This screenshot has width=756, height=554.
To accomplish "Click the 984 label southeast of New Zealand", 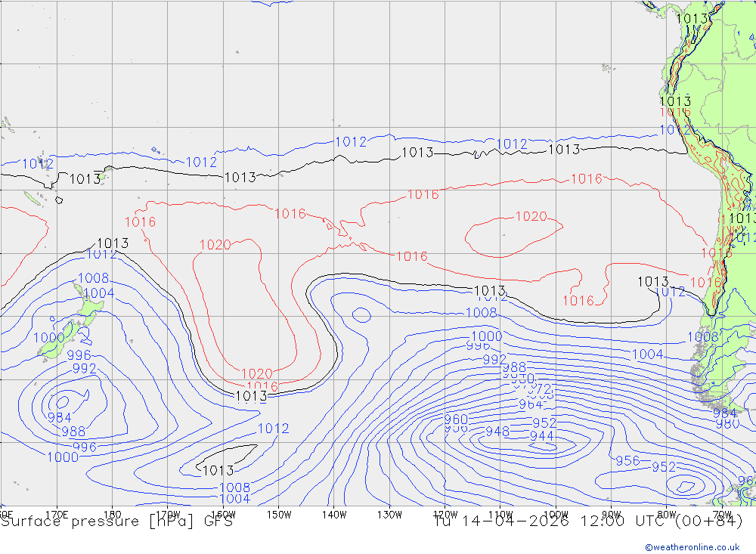I will click(59, 417).
